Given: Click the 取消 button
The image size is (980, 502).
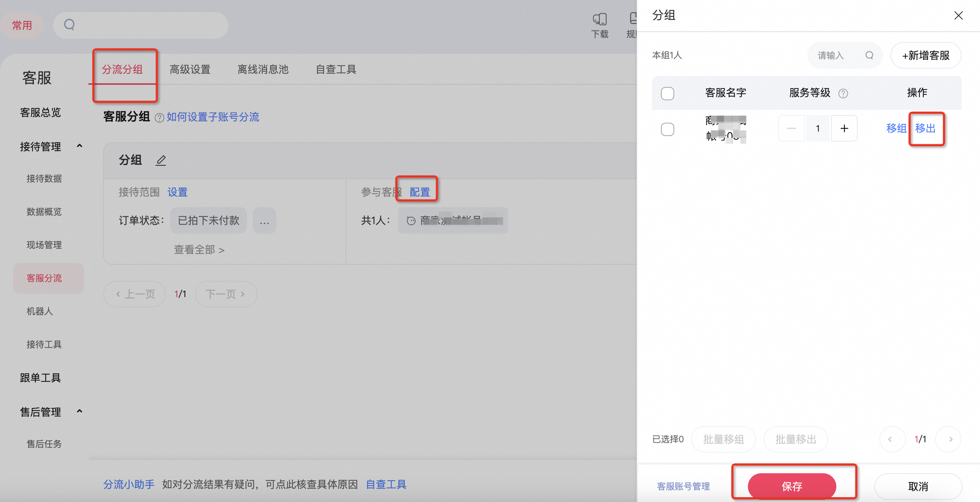Looking at the screenshot, I should (x=918, y=486).
